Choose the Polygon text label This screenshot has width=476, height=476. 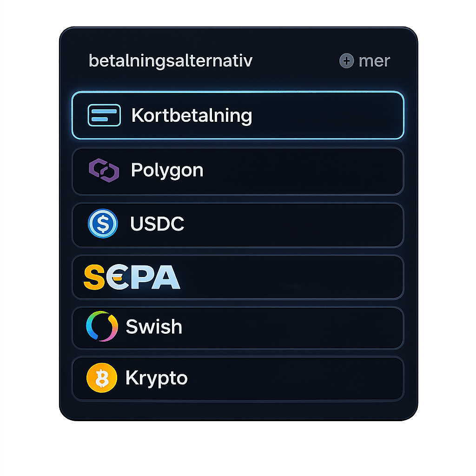[x=167, y=171]
